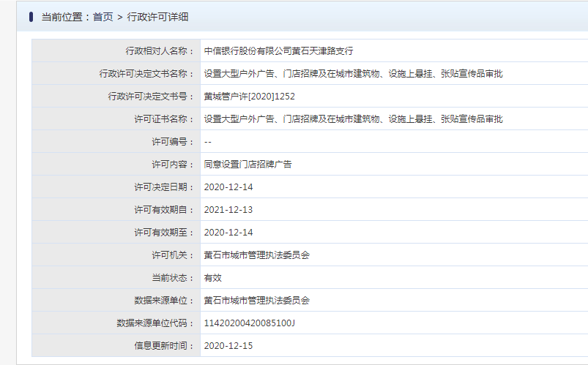Viewport: 588px width, 365px height.
Task: Click the 行政许可详细 breadcrumb text
Action: (157, 17)
